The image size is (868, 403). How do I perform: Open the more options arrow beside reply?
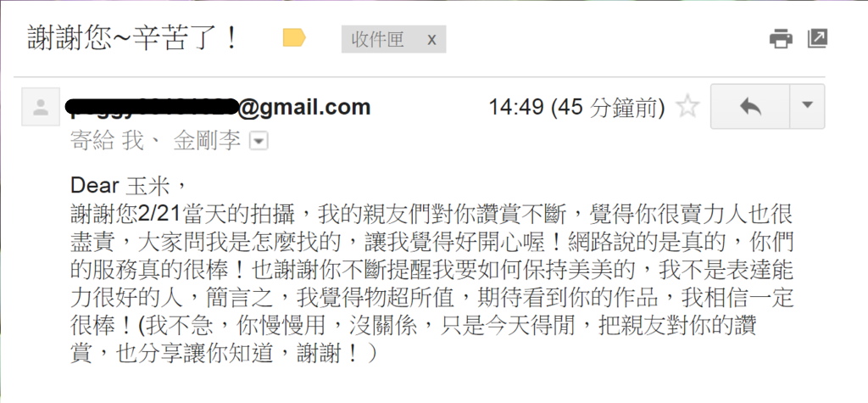pos(807,106)
